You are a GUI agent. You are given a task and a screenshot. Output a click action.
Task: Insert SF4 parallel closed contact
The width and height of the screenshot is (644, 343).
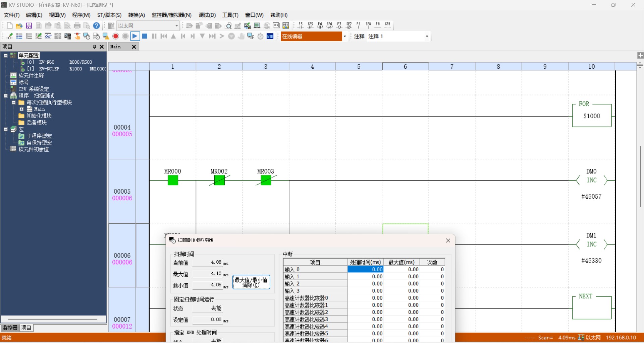point(330,25)
